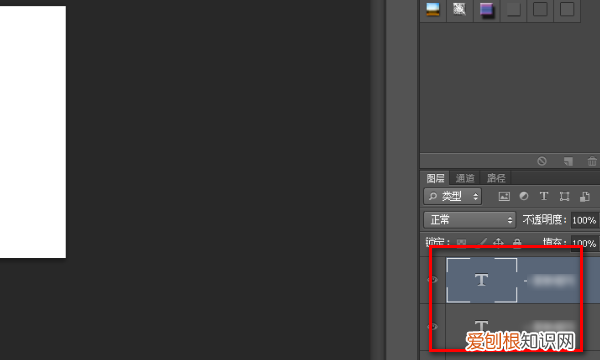Filter layers by adjustment layers icon
Viewport: 600px width, 360px height.
(524, 196)
